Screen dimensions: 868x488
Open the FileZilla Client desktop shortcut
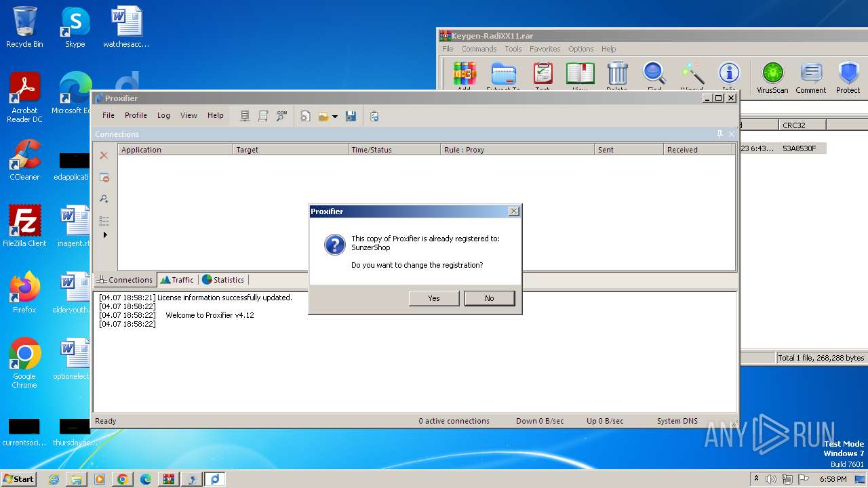pyautogui.click(x=24, y=226)
